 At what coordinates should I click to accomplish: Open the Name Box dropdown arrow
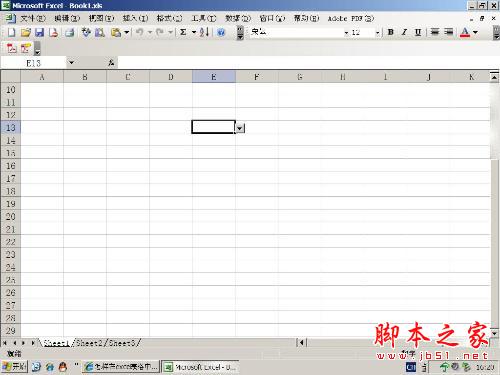(71, 63)
